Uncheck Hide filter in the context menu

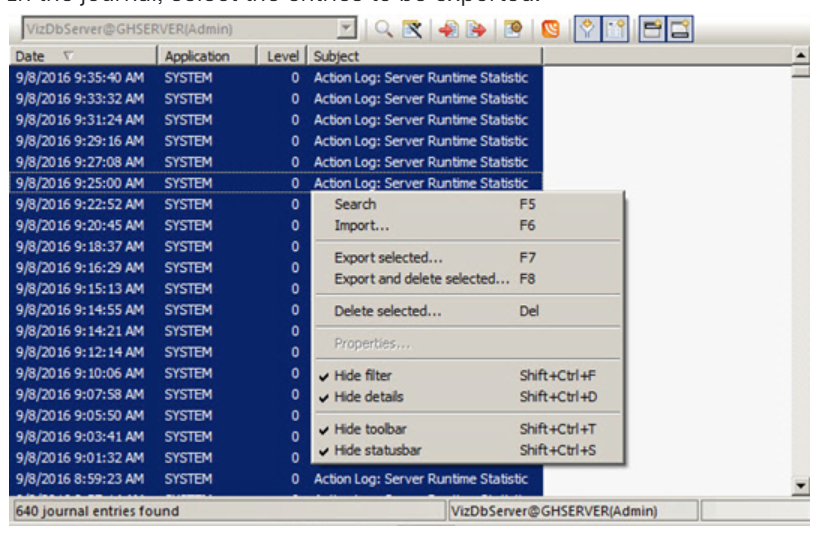[468, 375]
